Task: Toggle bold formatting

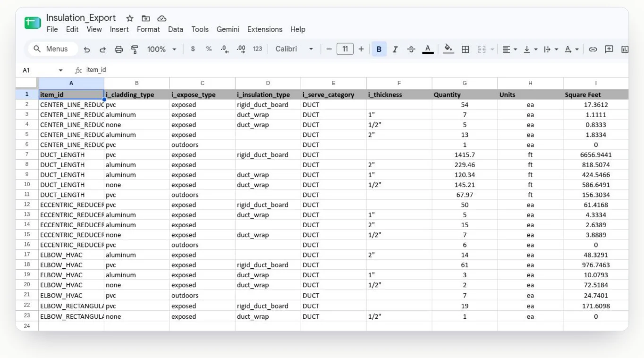Action: click(x=379, y=49)
